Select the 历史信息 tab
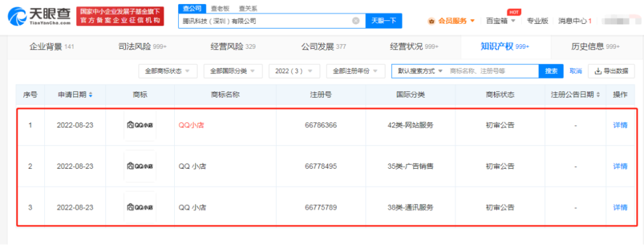The width and height of the screenshot is (644, 245). 595,46
